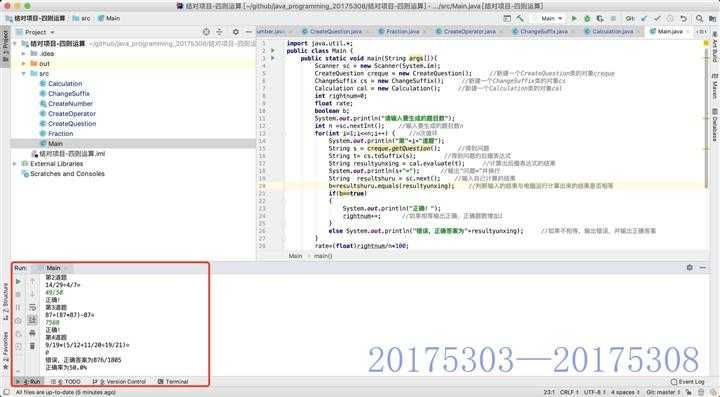Screen dimensions: 720x397
Task: Switch to CreateOperator.java tab
Action: tap(470, 32)
